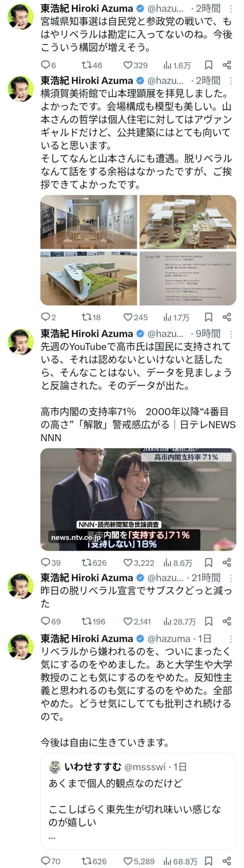Open the quote list wall photo
Image resolution: width=244 pixels, height=868 pixels.
pyautogui.click(x=188, y=278)
